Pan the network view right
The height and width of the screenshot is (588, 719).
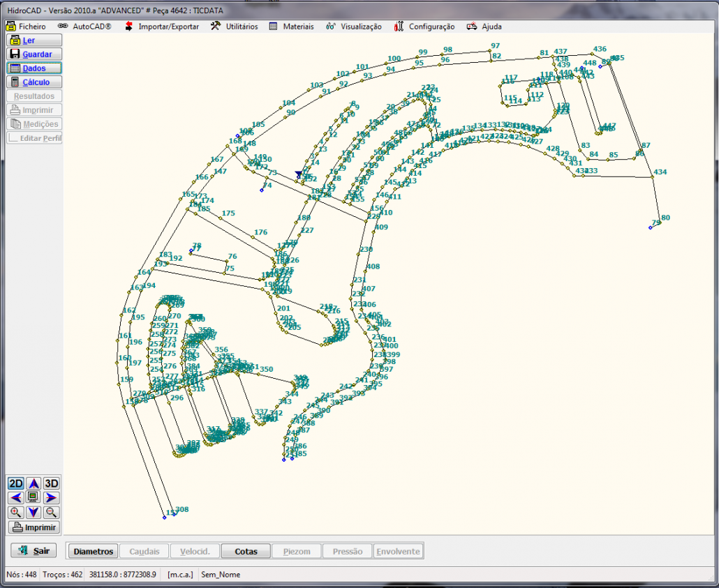click(x=51, y=497)
